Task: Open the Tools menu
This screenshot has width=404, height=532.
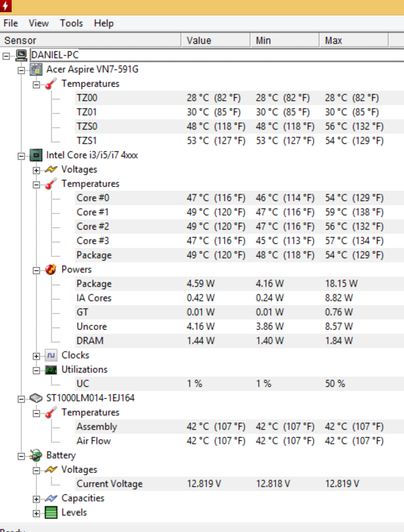Action: 71,23
